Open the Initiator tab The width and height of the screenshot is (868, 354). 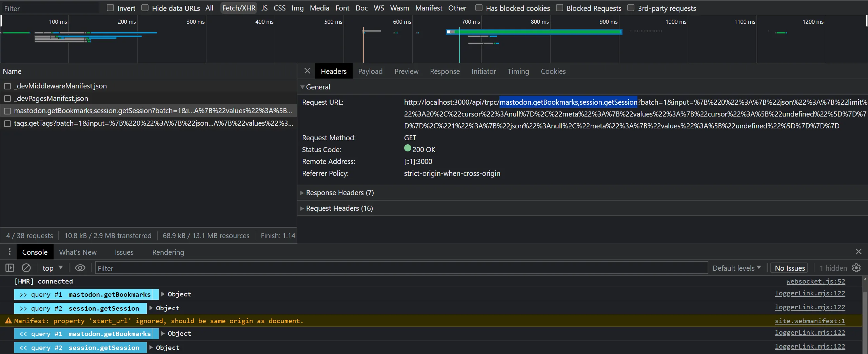point(484,71)
